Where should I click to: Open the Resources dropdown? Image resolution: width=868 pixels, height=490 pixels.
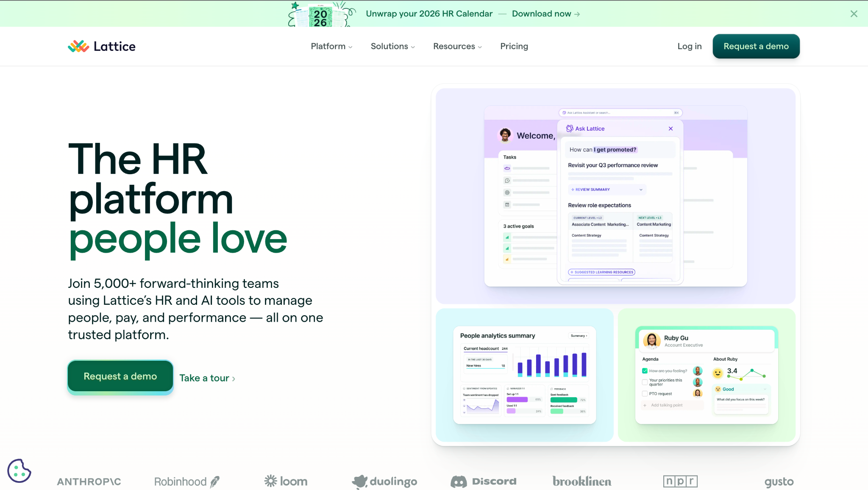(457, 46)
